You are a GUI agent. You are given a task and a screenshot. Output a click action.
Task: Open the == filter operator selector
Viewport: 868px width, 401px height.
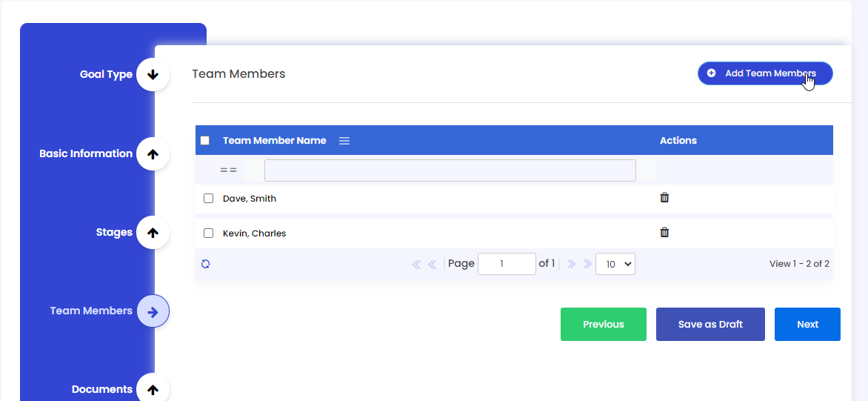coord(228,170)
